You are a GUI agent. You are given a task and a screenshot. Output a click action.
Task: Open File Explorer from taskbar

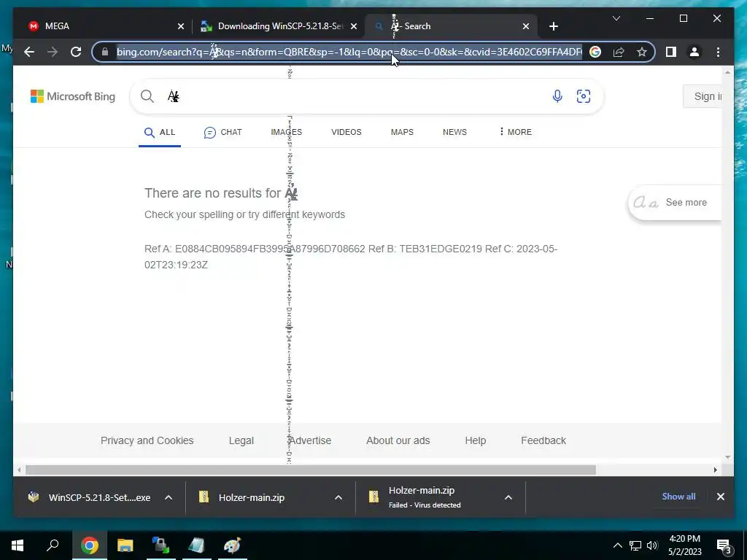tap(125, 545)
